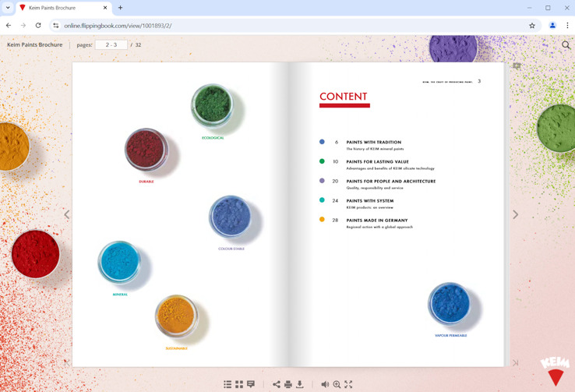Click the SUSTAINABLE label text
Image resolution: width=575 pixels, height=392 pixels.
click(x=176, y=348)
